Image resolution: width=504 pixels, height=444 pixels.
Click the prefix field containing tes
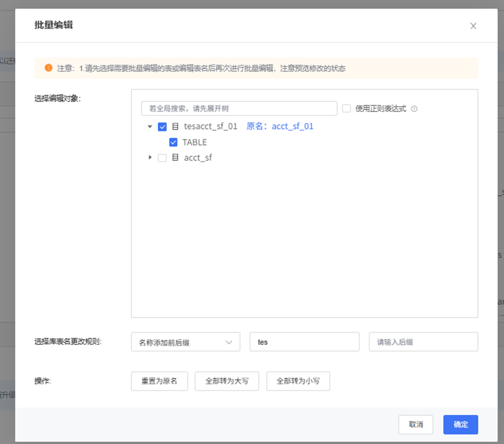click(x=305, y=342)
